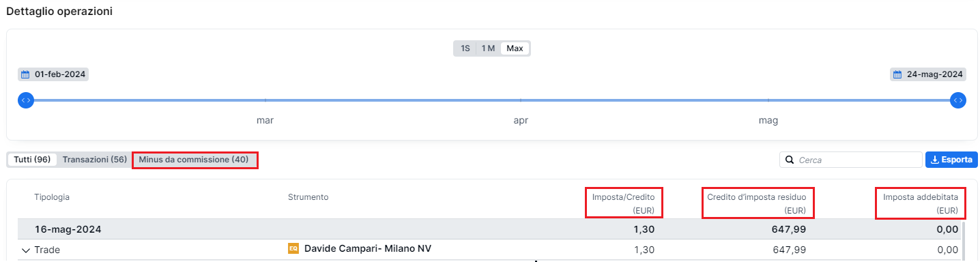Click the search magnifier icon
This screenshot has height=262, width=980.
[x=790, y=160]
